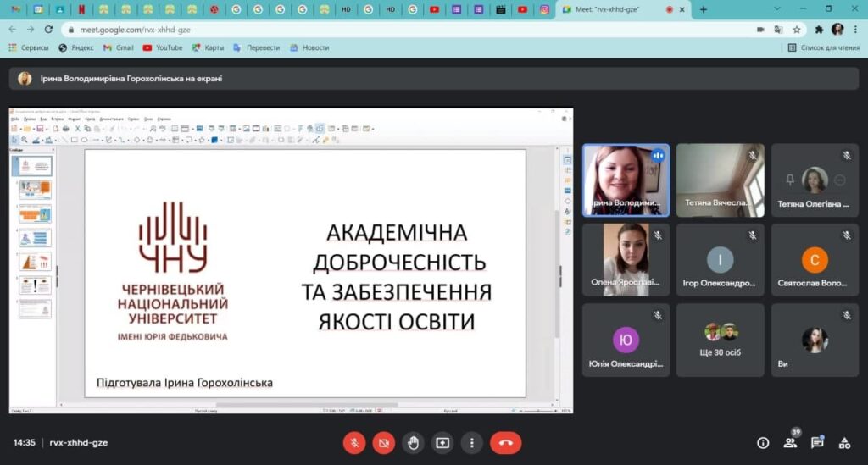868x465 pixels.
Task: Click Святослав Воло... orange avatar
Action: click(815, 260)
